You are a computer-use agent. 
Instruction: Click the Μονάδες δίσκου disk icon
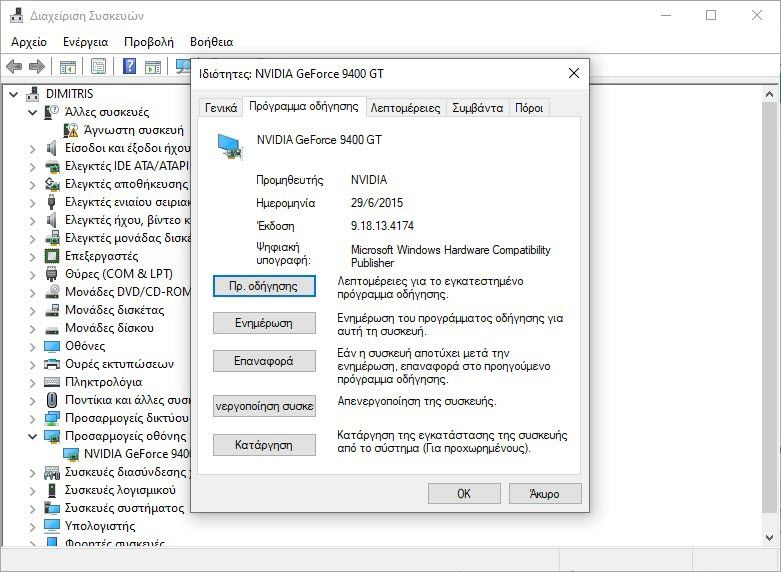click(x=52, y=329)
